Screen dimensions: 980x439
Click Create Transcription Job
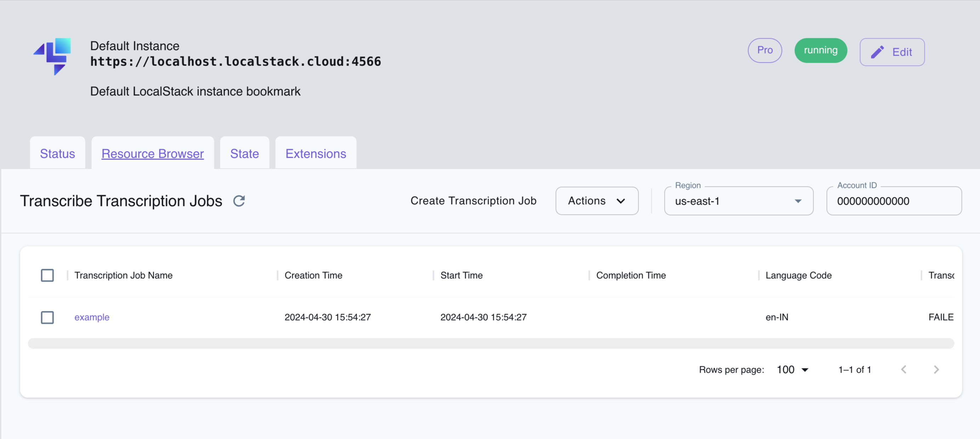click(x=474, y=201)
